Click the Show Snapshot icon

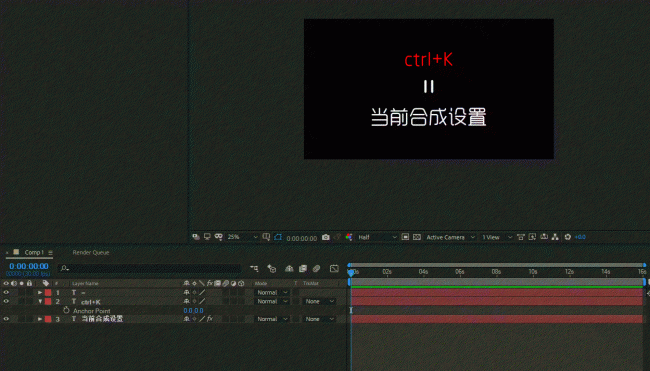(337, 237)
